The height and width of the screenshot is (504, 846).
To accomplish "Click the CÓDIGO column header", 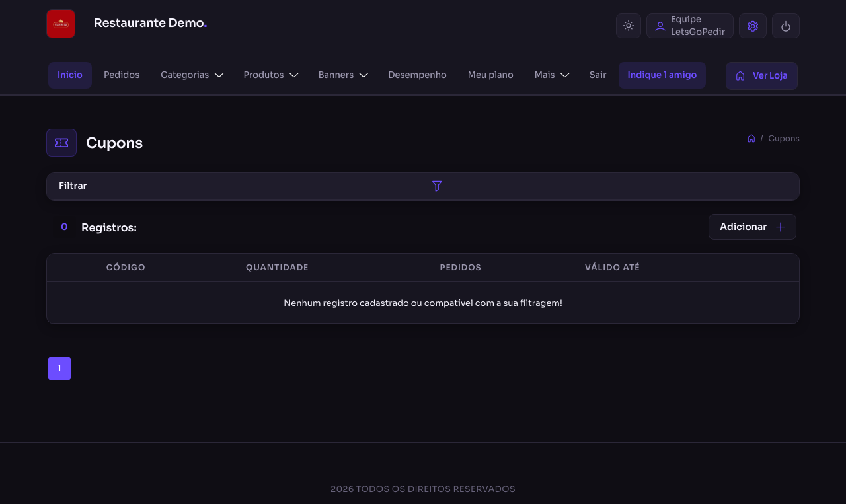I will pyautogui.click(x=126, y=268).
